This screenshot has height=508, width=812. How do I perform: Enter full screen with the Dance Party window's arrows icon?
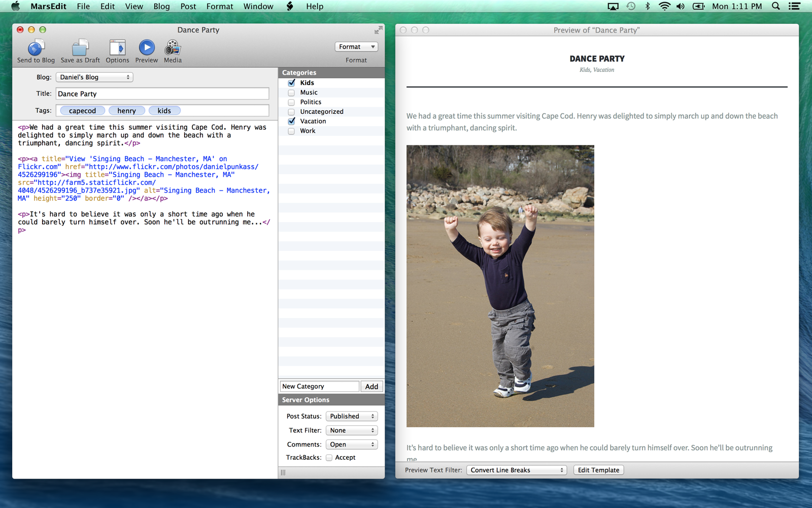coord(378,30)
